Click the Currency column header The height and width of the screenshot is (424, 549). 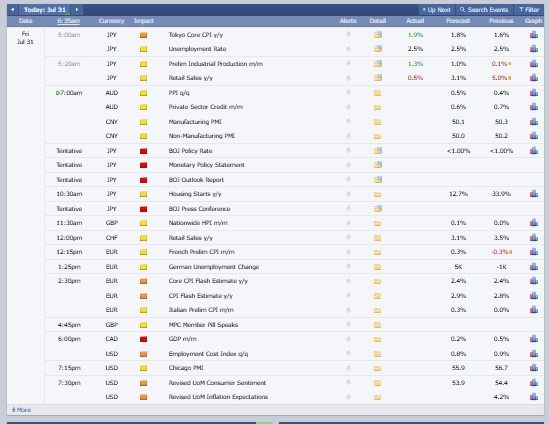pyautogui.click(x=111, y=21)
